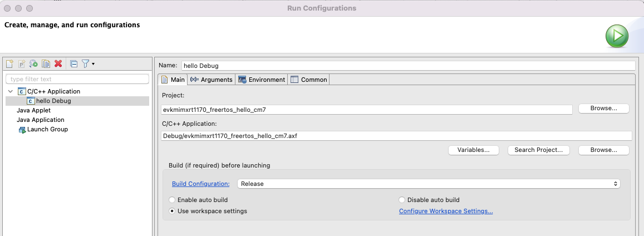Click the filter funnel icon
Viewport: 644px width, 236px height.
click(x=85, y=64)
